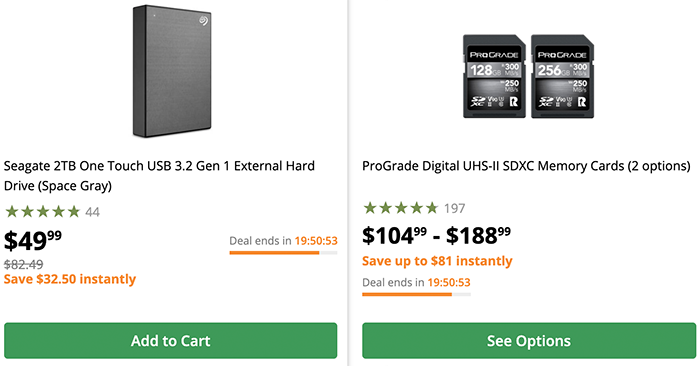This screenshot has height=366, width=700.
Task: Click Seagate Deal ends in countdown timer
Action: click(x=283, y=241)
